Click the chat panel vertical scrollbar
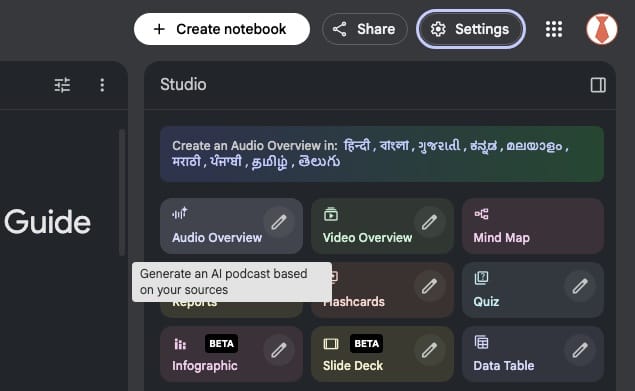 point(121,193)
